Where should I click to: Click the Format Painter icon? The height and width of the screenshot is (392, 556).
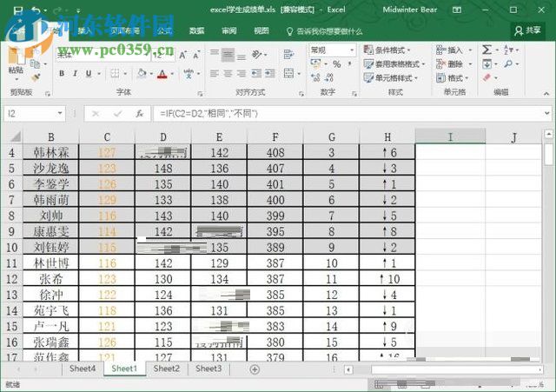tap(36, 77)
